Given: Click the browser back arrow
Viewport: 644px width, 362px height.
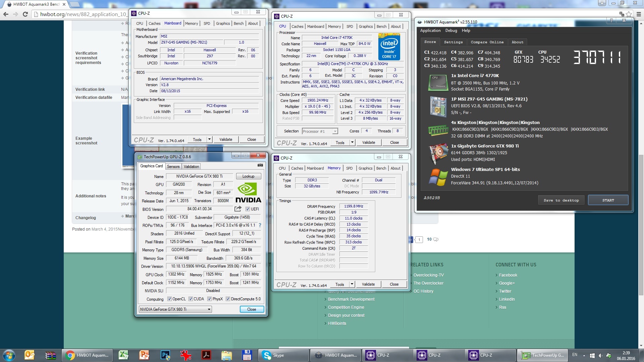Looking at the screenshot, I should (x=6, y=14).
